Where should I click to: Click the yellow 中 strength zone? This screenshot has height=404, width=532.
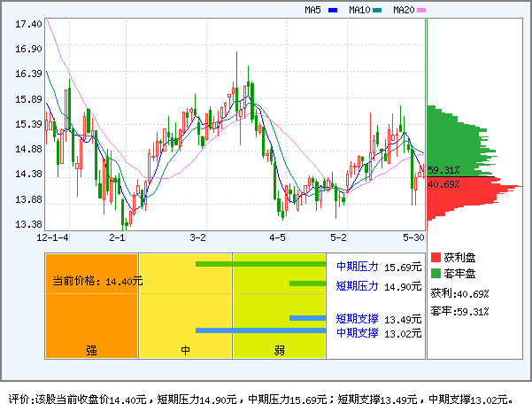(186, 307)
